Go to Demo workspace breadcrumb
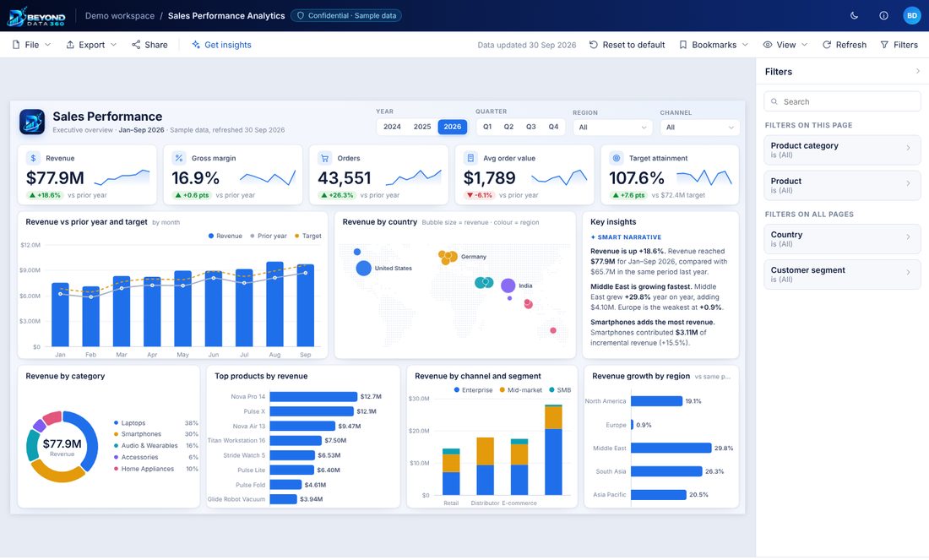 (120, 15)
